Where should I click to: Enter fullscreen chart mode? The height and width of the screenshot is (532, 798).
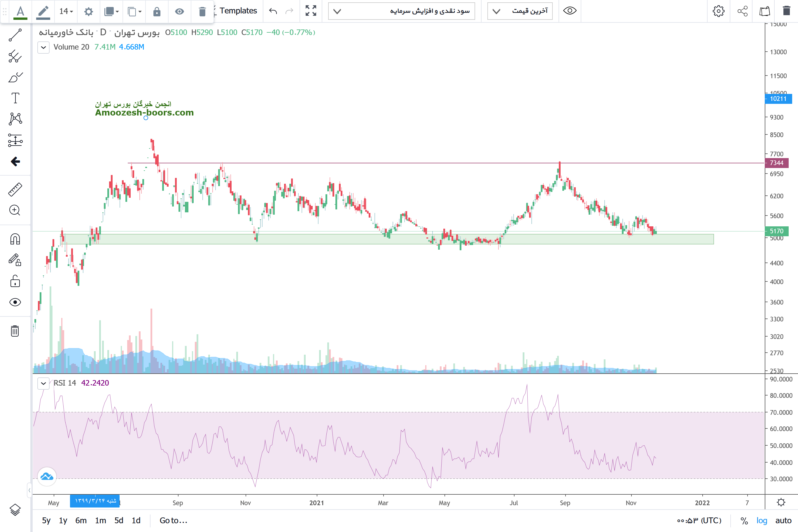[x=310, y=11]
